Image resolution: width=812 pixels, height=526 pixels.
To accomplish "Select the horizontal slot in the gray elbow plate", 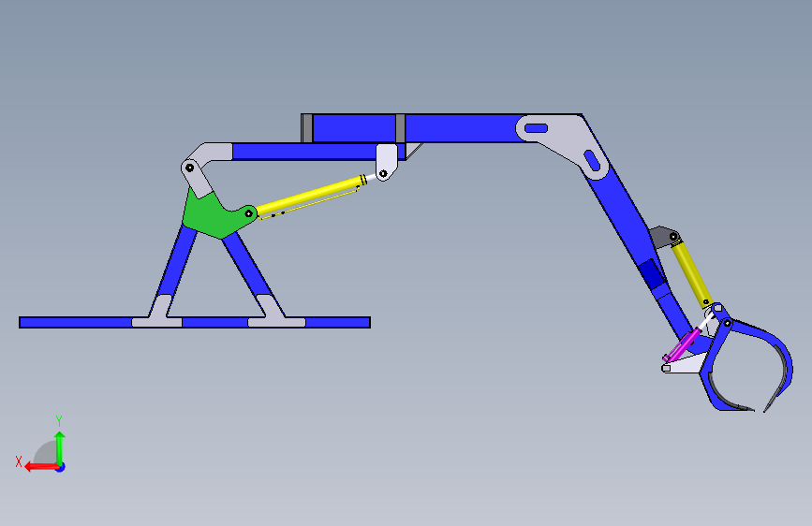I will (x=536, y=128).
